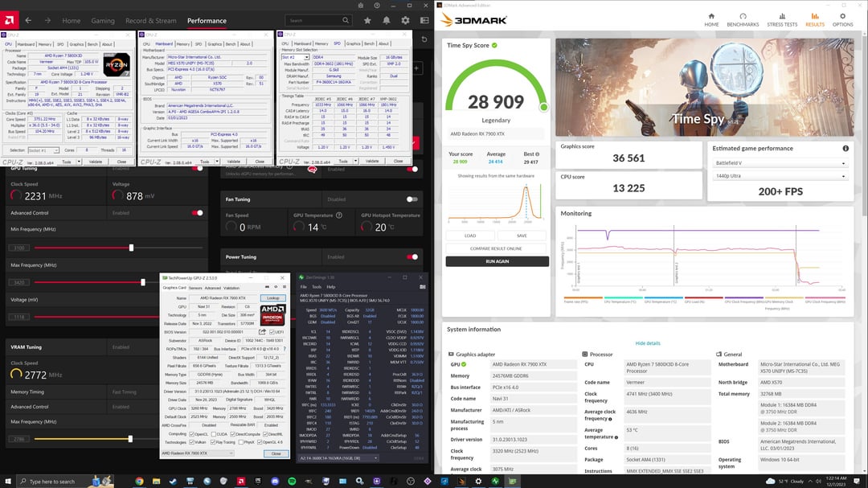Open GPU-Z hamburger menu icon
The height and width of the screenshot is (488, 868).
tap(285, 287)
